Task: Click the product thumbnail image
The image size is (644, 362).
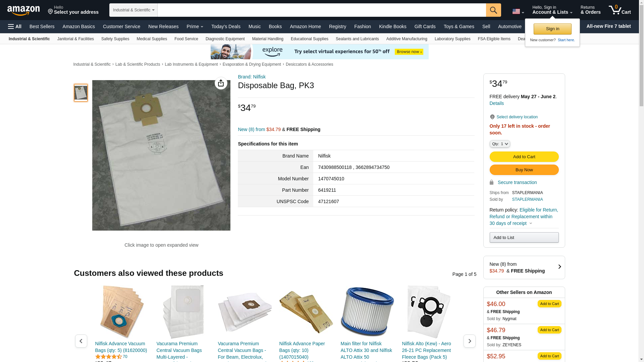Action: coord(81,93)
